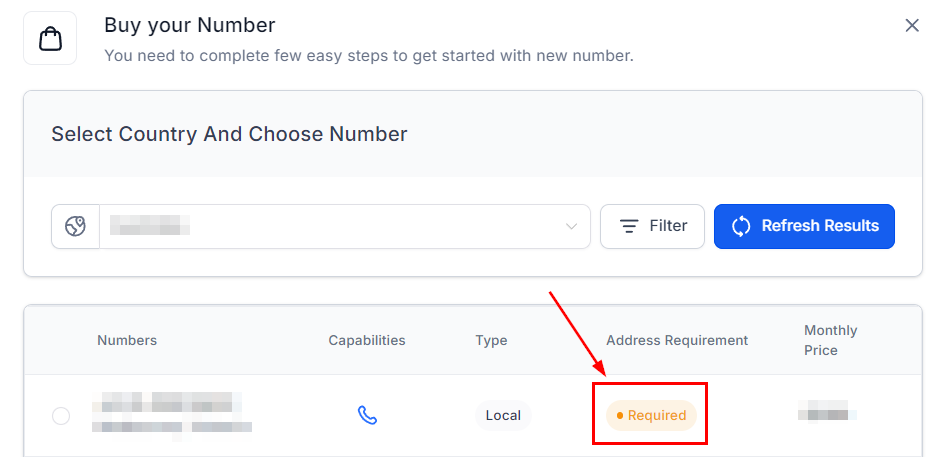938x457 pixels.
Task: Click the Capabilities column header
Action: [x=367, y=340]
